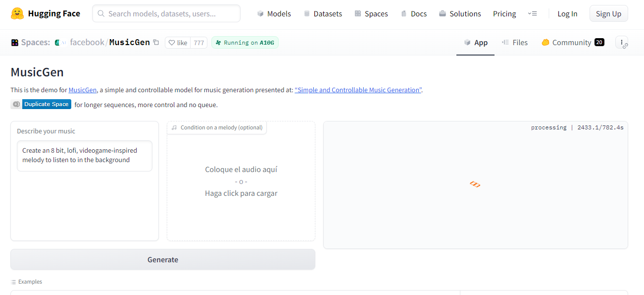This screenshot has height=295, width=644.
Task: Open the Datasets navigation item
Action: (x=323, y=14)
